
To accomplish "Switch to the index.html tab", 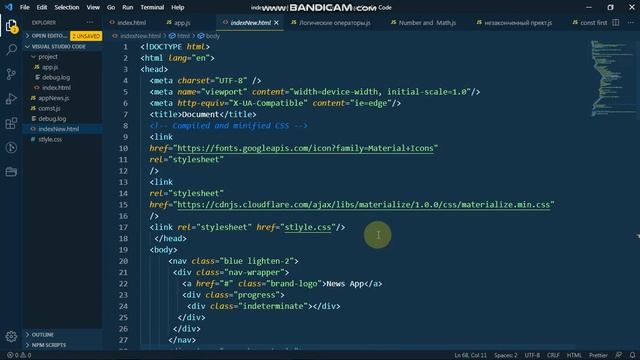I will (x=131, y=23).
